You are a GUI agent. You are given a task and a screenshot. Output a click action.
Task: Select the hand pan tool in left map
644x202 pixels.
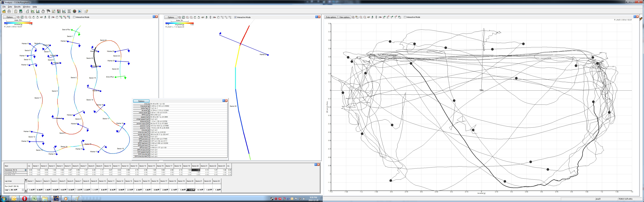(57, 17)
